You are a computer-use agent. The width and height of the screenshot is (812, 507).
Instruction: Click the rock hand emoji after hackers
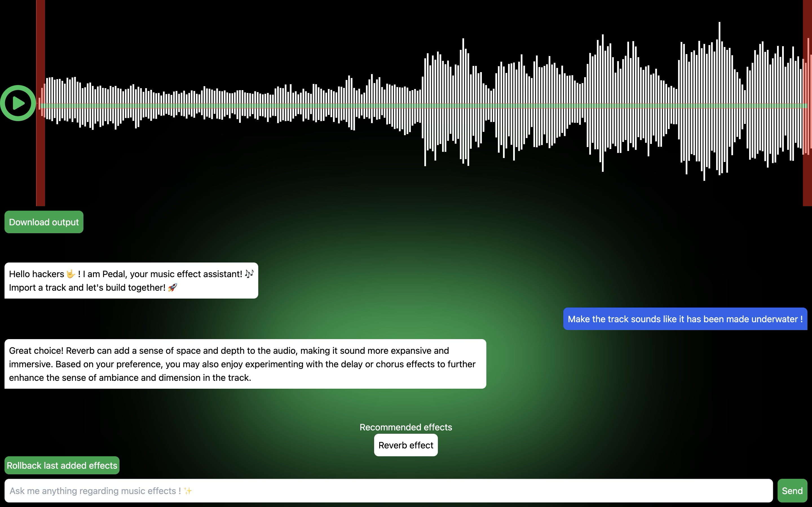pyautogui.click(x=71, y=274)
